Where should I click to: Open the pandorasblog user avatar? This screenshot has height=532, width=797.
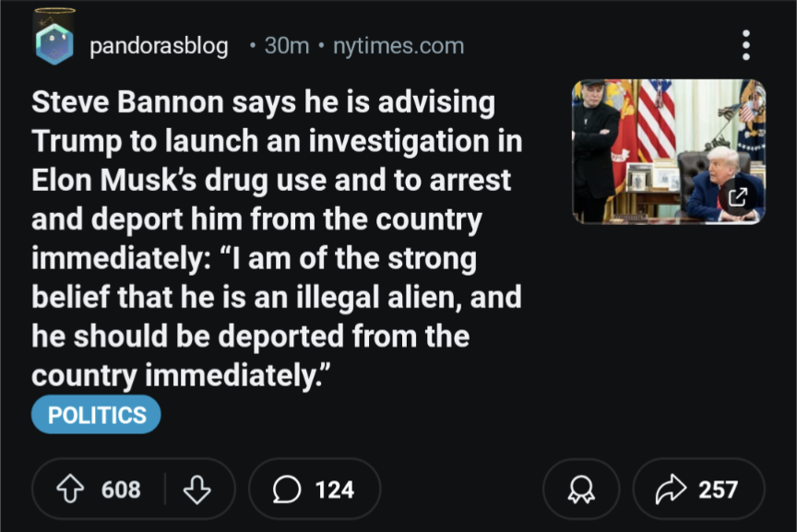[x=54, y=43]
